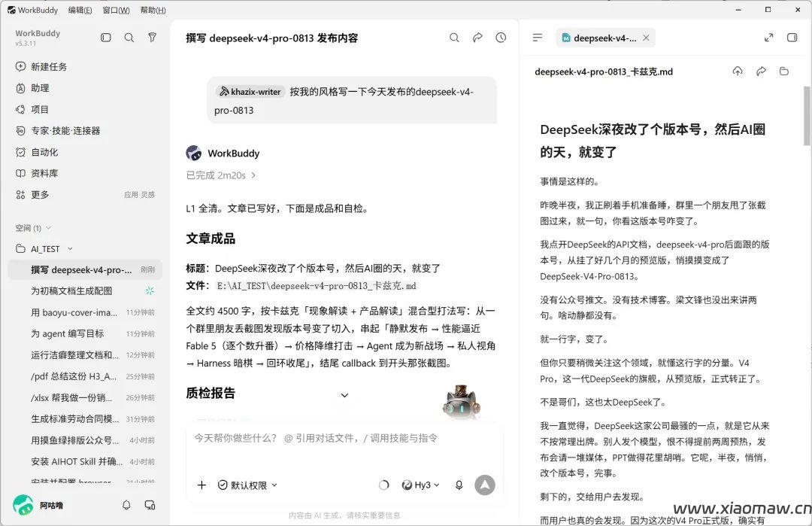The width and height of the screenshot is (812, 526).
Task: Click the loading spinner near Hy3
Action: (383, 485)
